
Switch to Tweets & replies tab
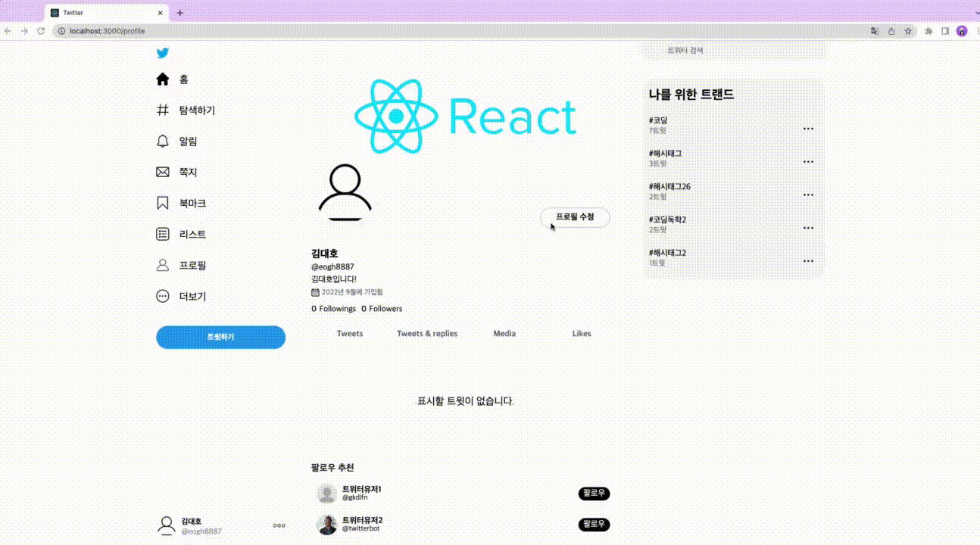pyautogui.click(x=427, y=334)
